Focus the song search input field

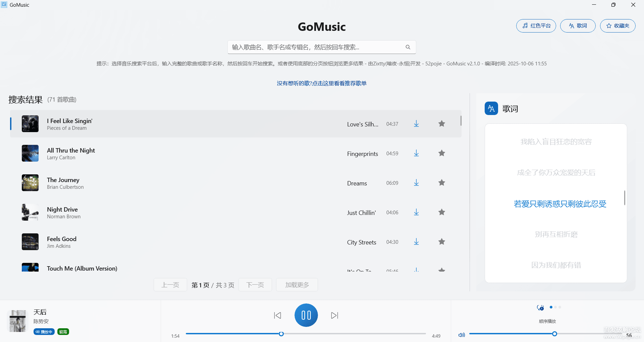tap(315, 47)
